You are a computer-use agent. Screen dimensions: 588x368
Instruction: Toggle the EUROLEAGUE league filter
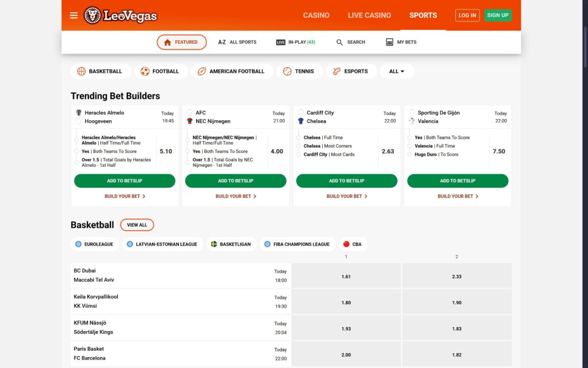[95, 244]
